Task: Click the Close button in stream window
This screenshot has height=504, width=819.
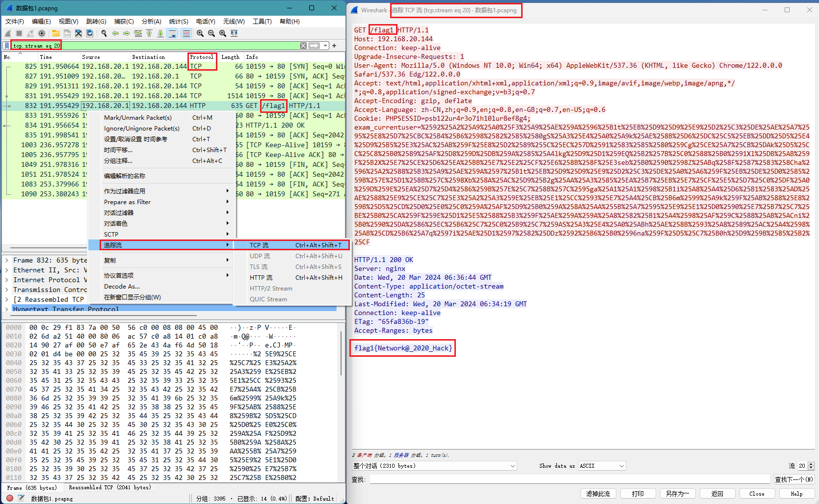Action: coord(757,494)
